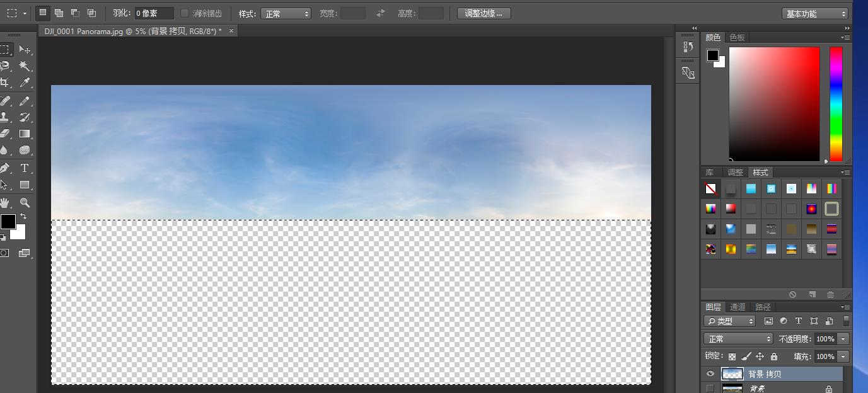Click the toolbox foreground color swatch
This screenshot has height=393, width=868.
8,222
